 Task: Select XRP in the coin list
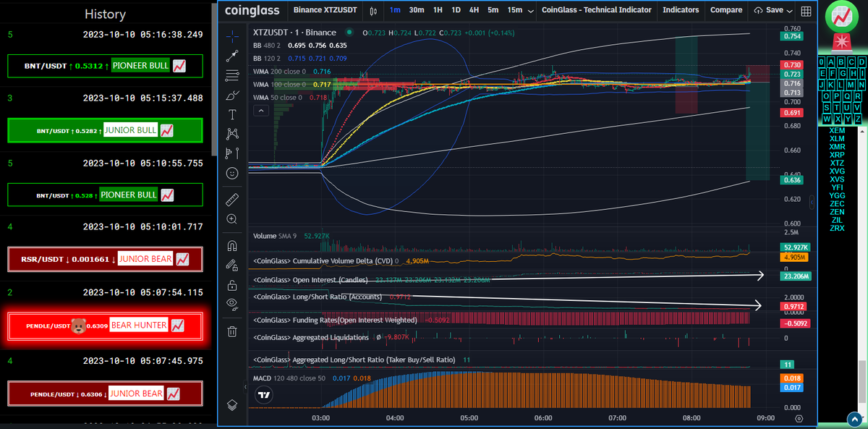click(x=837, y=155)
